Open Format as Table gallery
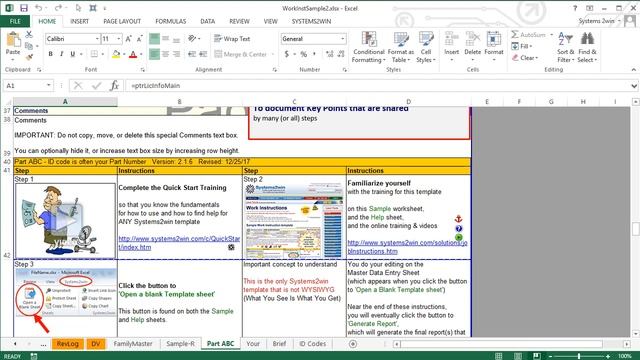640x360 pixels. coord(400,47)
